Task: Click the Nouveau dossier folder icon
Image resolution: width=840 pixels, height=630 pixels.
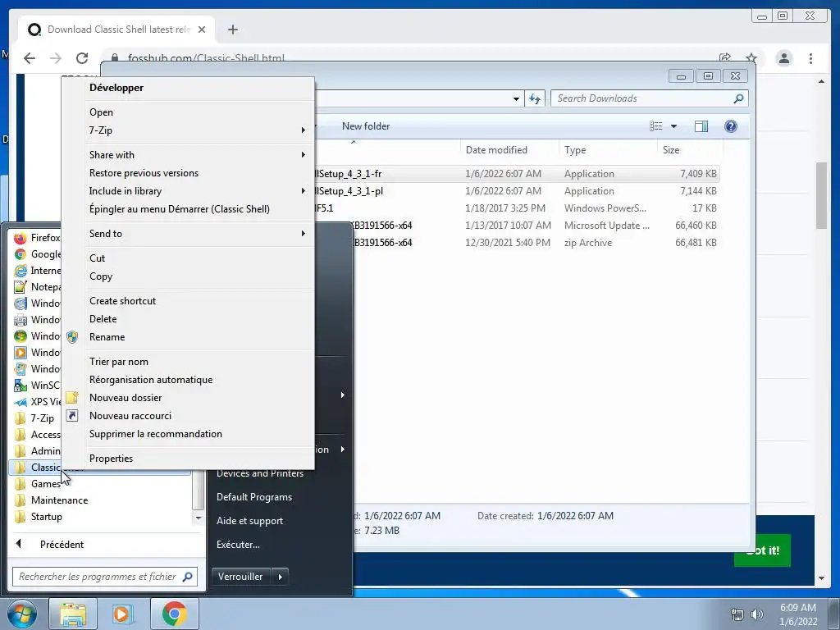Action: tap(72, 398)
